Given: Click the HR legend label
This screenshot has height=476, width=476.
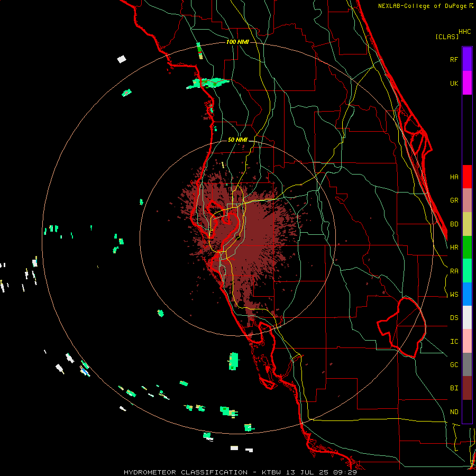Looking at the screenshot, I should [454, 248].
